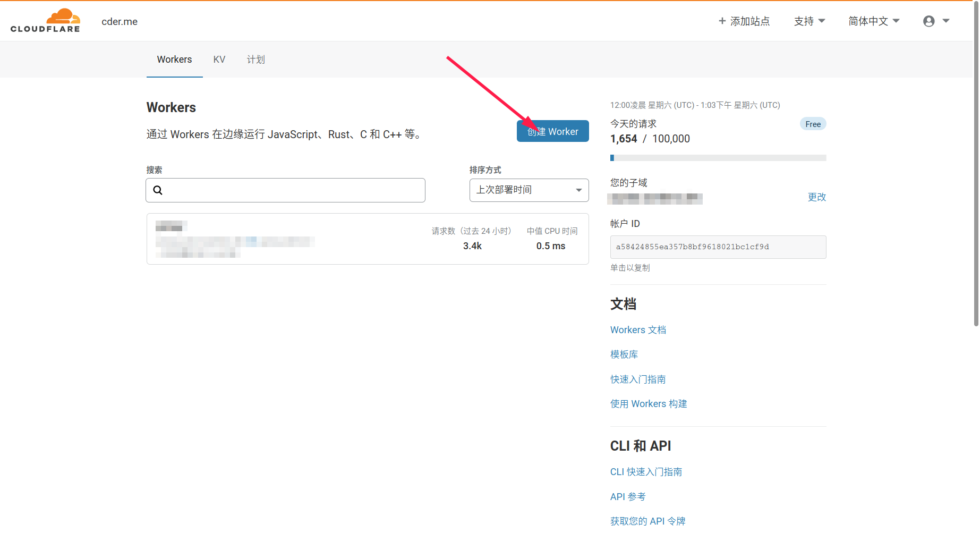
Task: Click the daily requests usage progress bar
Action: click(x=718, y=158)
